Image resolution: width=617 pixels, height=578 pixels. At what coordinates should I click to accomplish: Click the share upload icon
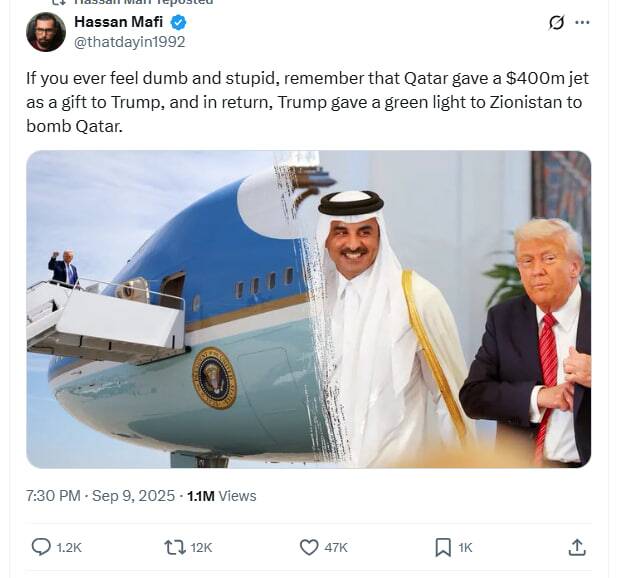tap(577, 547)
